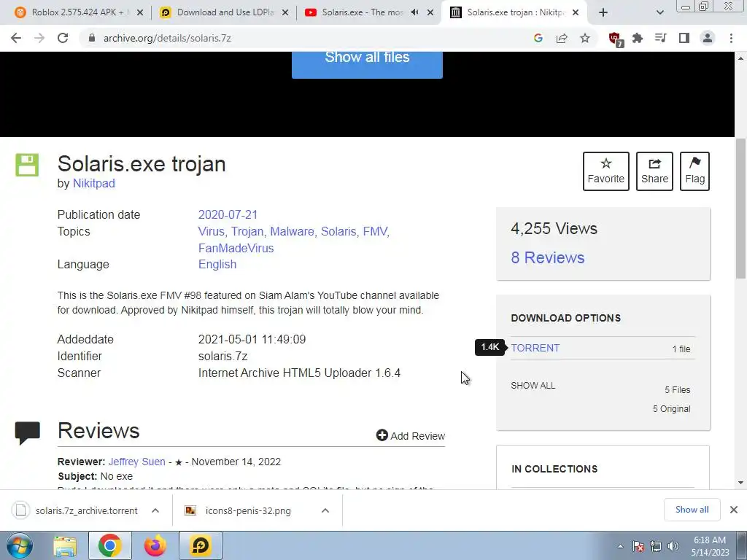Launch Firefox from the taskbar

coord(155,545)
